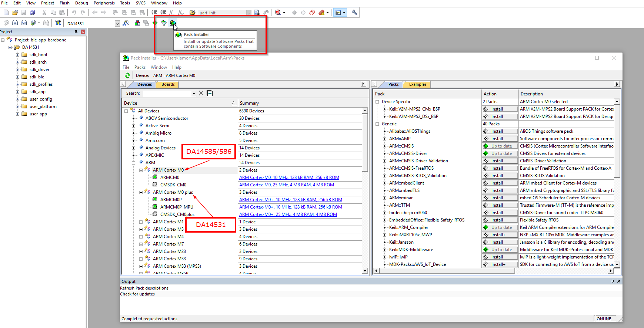Create a new file from the toolbar

point(6,13)
